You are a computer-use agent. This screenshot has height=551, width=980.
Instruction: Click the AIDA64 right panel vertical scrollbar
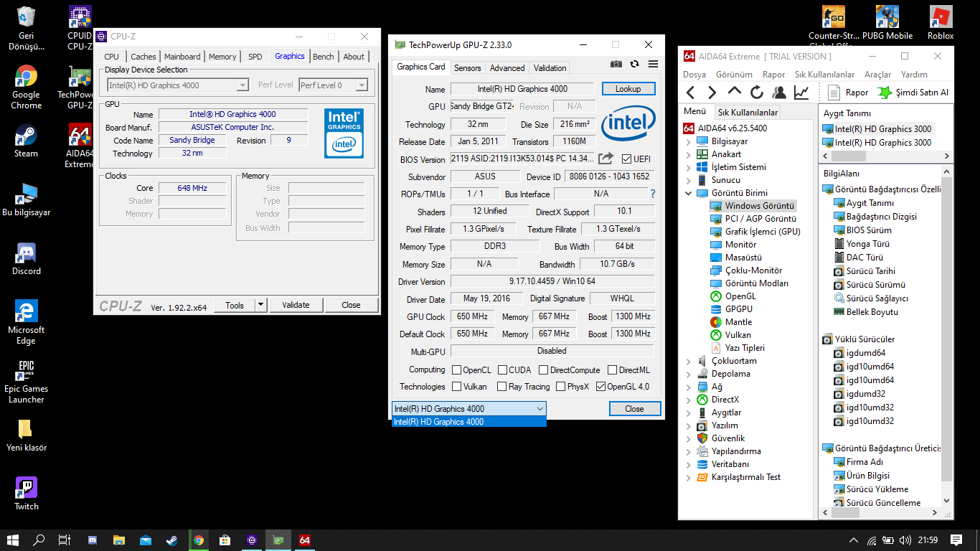pos(947,323)
